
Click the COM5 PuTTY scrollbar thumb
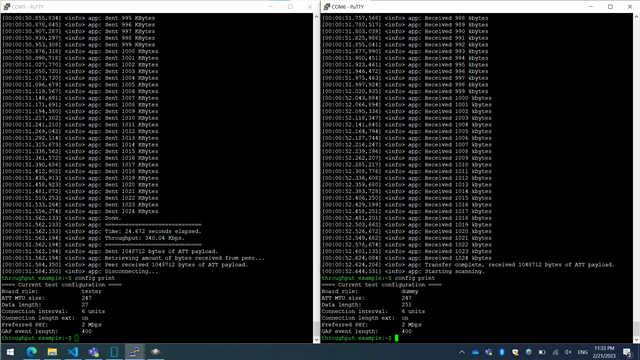tap(316, 329)
